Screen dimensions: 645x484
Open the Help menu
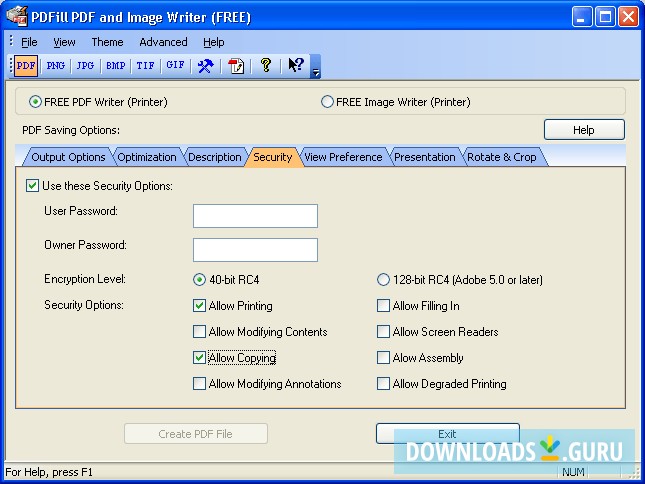coord(213,42)
